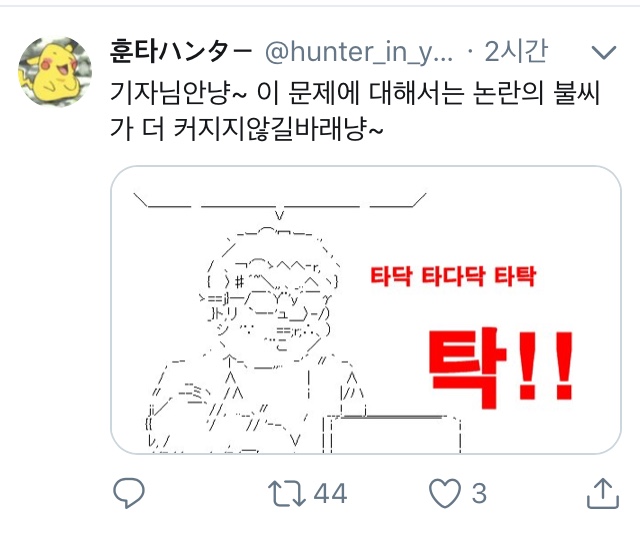
Task: View the retweet count 44
Action: 330,494
